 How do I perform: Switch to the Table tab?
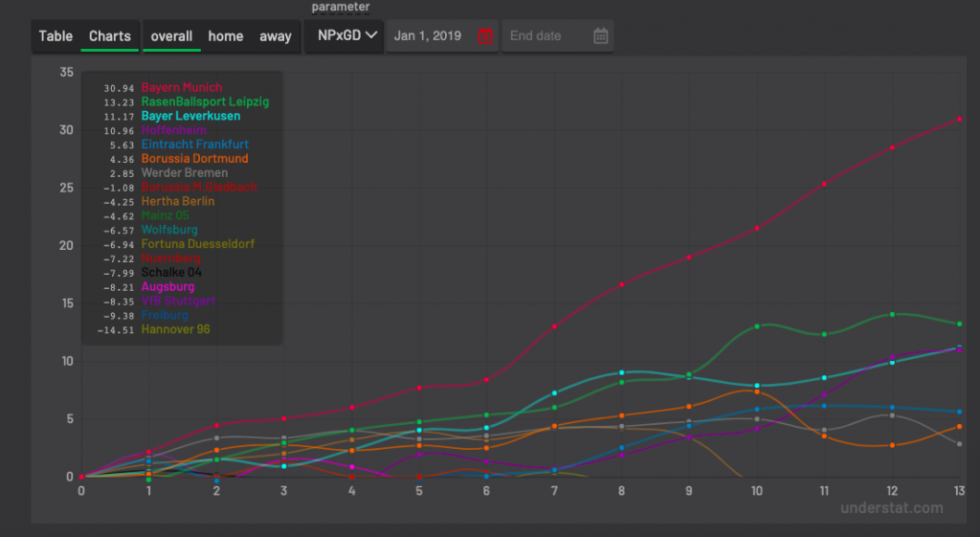tap(56, 36)
